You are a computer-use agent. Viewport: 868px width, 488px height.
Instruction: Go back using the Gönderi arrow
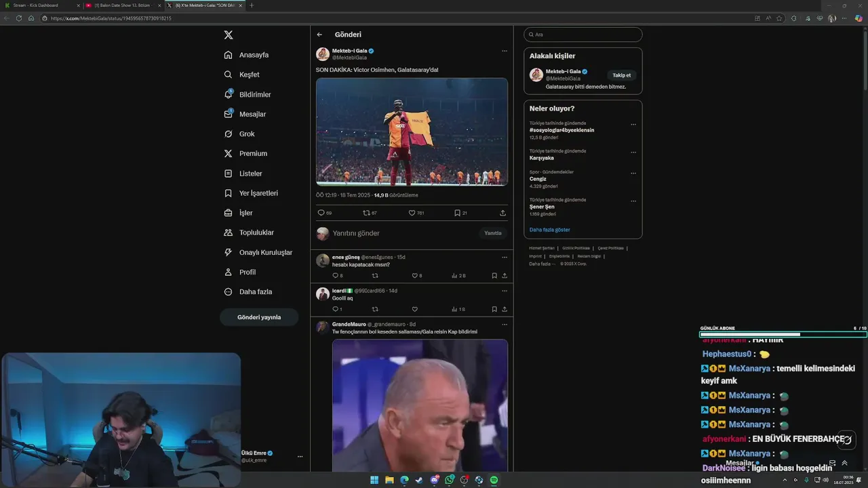[x=319, y=35]
